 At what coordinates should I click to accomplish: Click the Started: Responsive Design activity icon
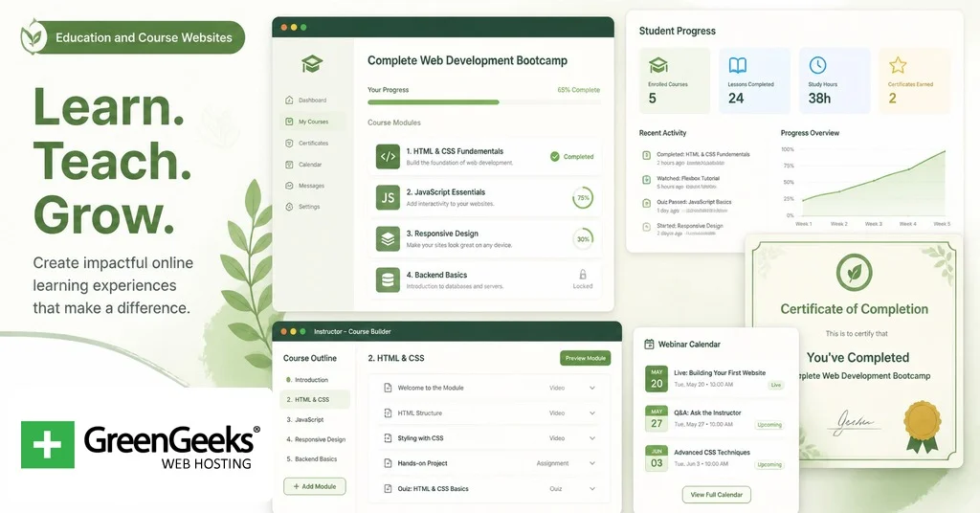(646, 228)
